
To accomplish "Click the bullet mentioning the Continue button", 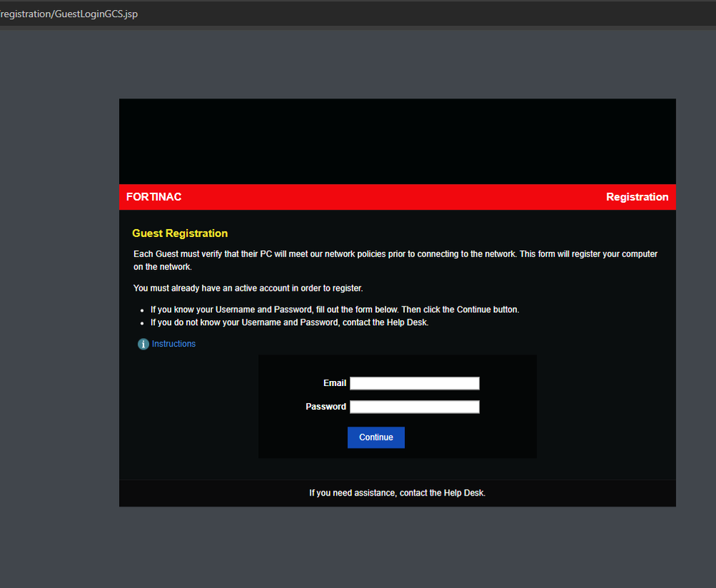I will coord(335,309).
